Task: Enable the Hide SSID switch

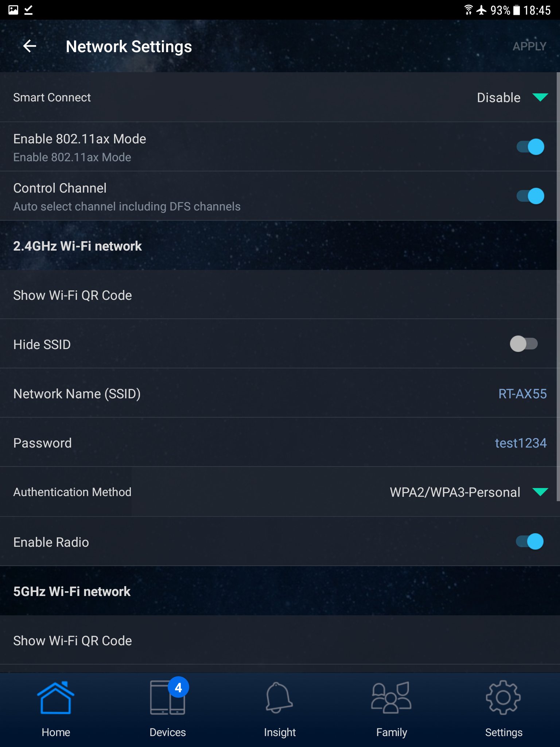Action: [x=524, y=344]
